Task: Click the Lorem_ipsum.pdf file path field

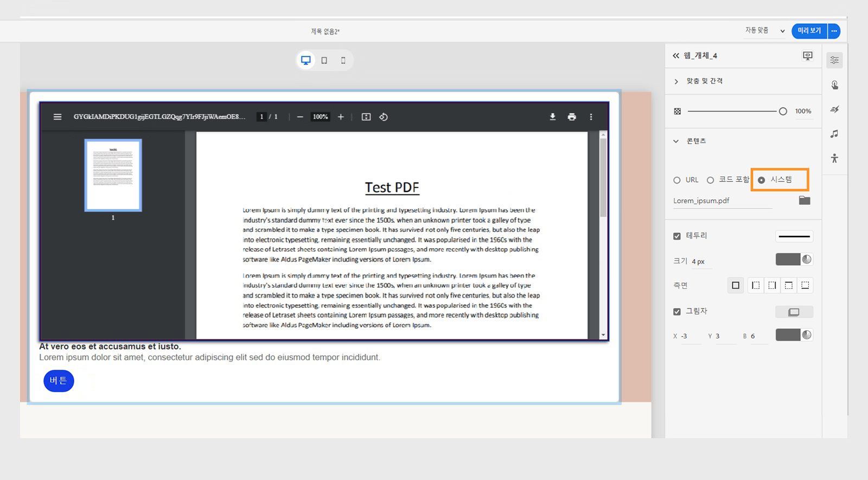Action: pyautogui.click(x=722, y=201)
